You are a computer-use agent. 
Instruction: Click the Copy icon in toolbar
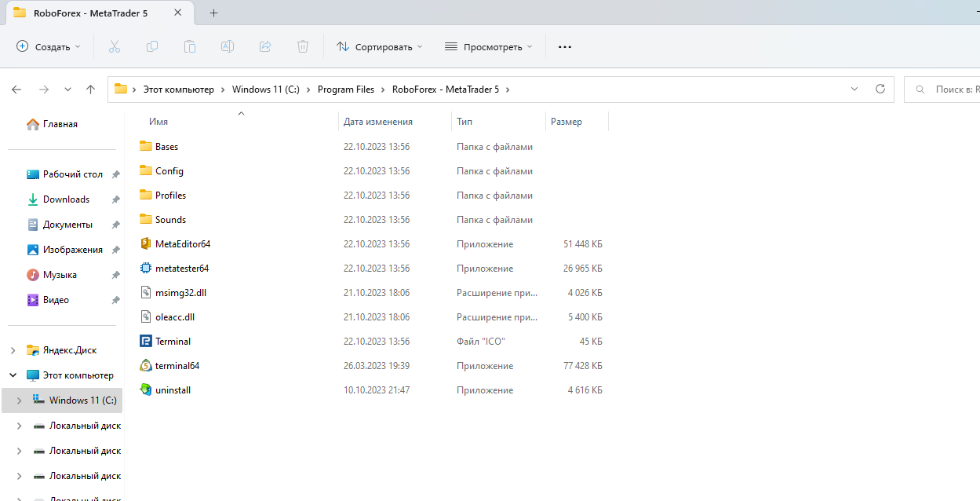coord(152,46)
